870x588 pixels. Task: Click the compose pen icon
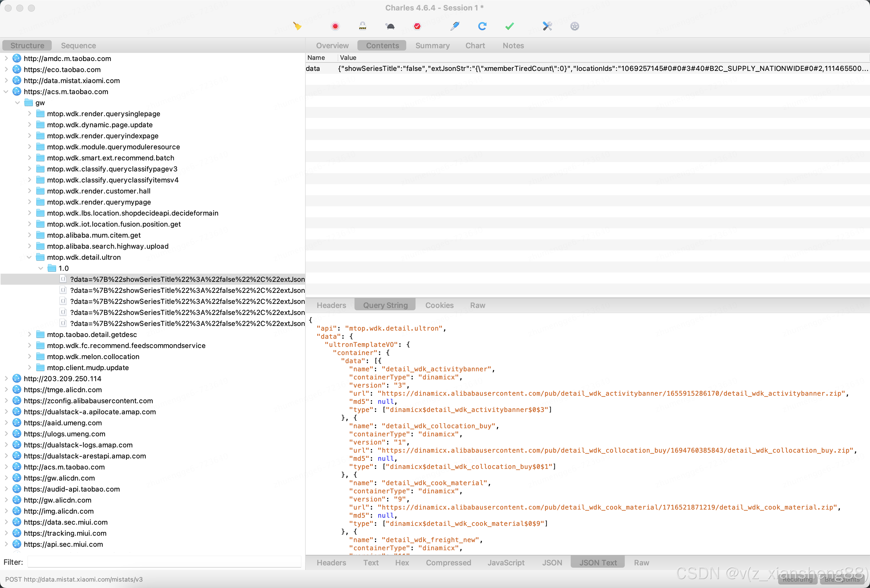(x=455, y=26)
